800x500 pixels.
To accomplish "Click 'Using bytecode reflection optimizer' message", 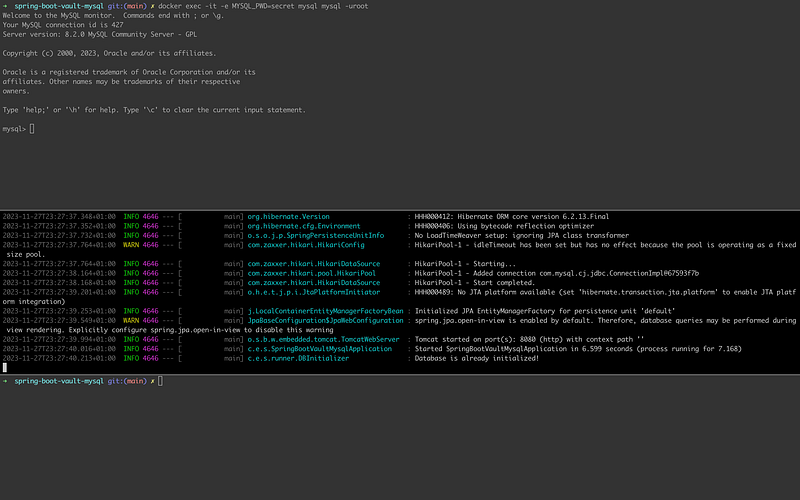I will click(504, 226).
